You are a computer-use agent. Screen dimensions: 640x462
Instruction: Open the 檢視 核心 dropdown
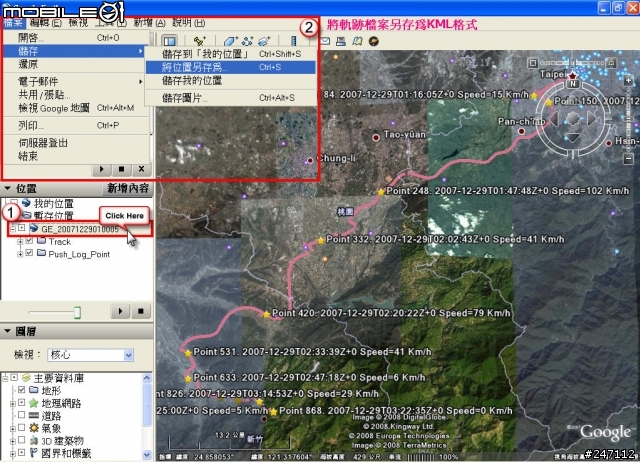pos(90,355)
